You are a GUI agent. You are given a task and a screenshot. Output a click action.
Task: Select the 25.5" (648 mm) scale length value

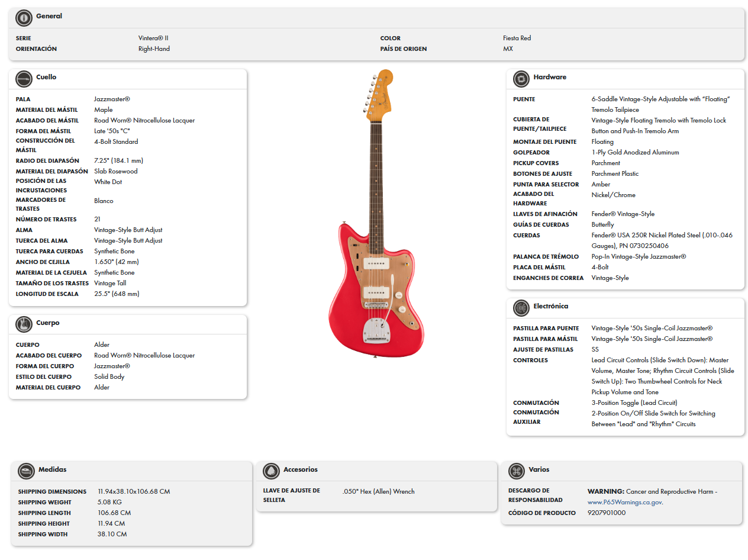pos(117,294)
